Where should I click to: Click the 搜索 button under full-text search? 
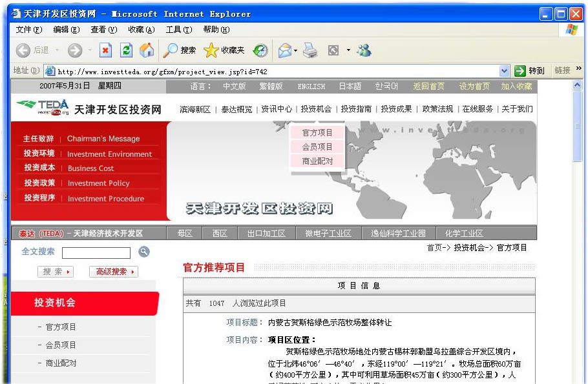pyautogui.click(x=56, y=272)
